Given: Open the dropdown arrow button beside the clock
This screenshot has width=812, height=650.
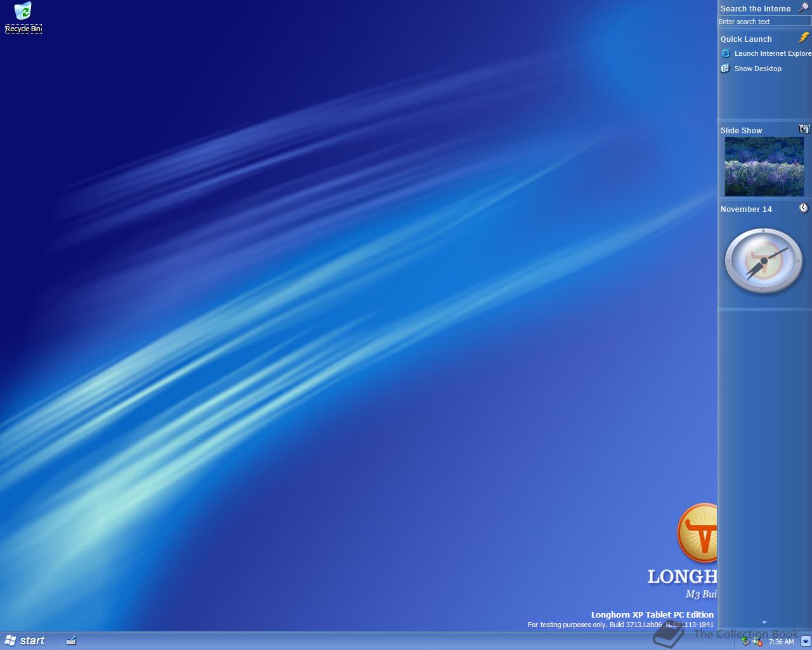Looking at the screenshot, I should [805, 641].
